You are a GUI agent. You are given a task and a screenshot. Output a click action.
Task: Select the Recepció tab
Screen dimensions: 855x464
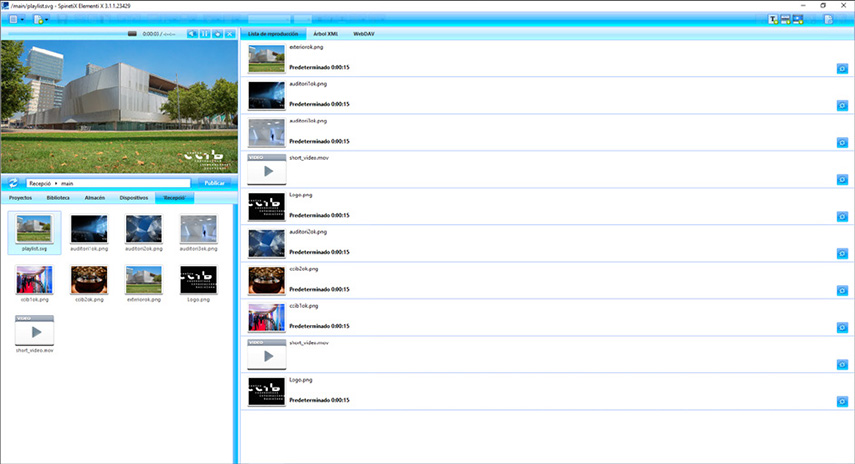coord(174,198)
